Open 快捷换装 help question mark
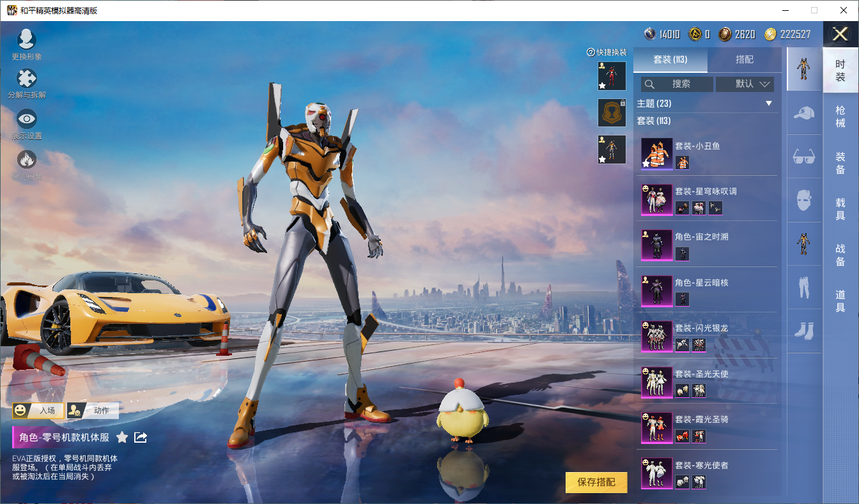This screenshot has height=504, width=859. point(591,52)
